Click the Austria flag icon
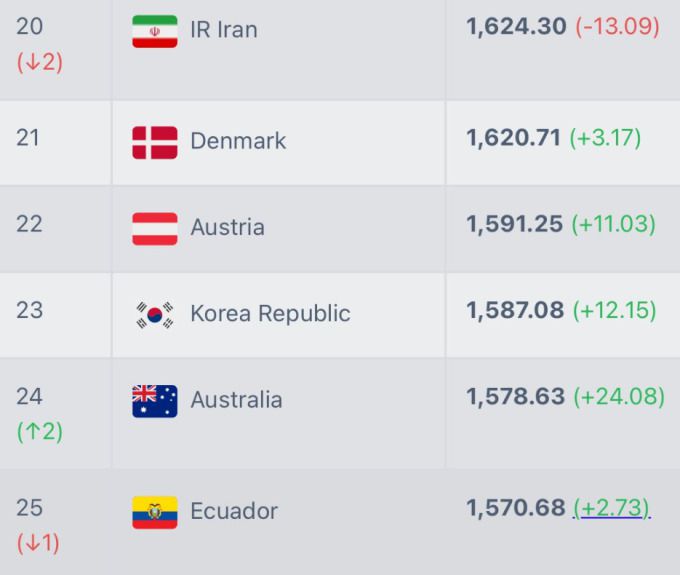 154,228
